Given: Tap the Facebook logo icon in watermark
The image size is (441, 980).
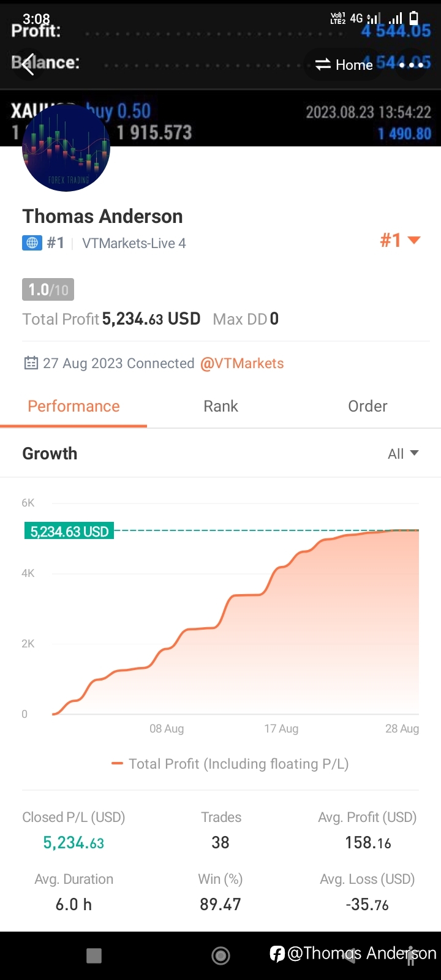Looking at the screenshot, I should pos(277,954).
